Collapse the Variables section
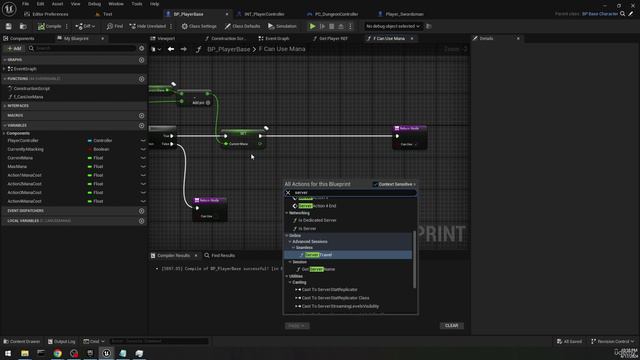 (x=5, y=125)
